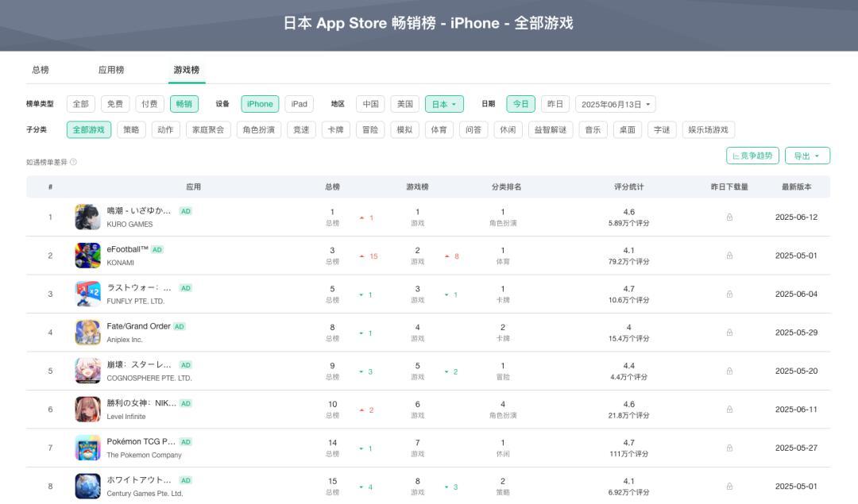Open the Fate/Grand Order title link

(x=139, y=326)
